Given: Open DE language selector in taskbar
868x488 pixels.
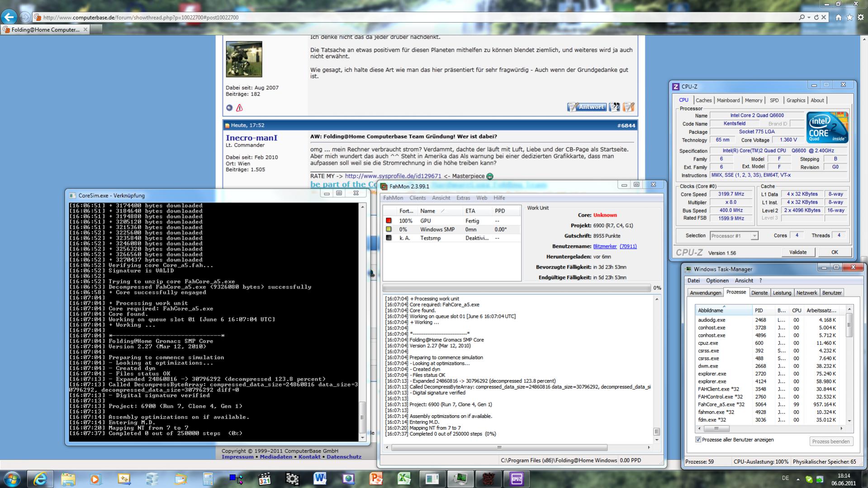Looking at the screenshot, I should pos(785,479).
